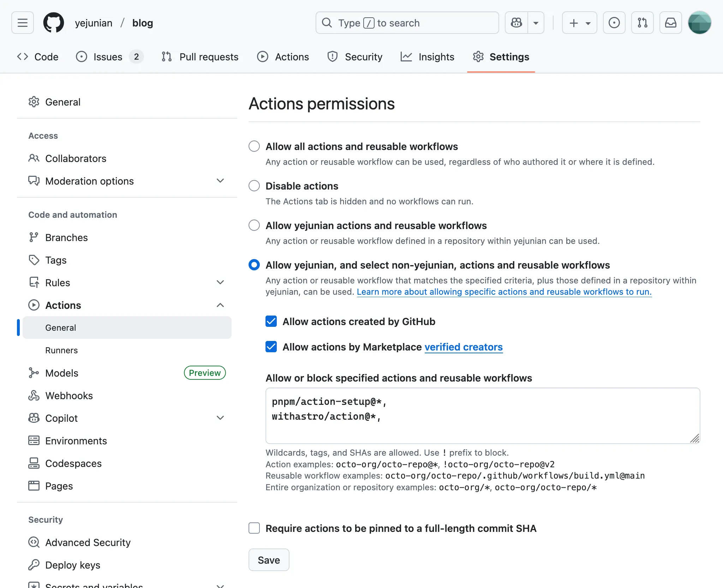Uncheck Allow actions created by GitHub
The image size is (723, 588).
[271, 322]
